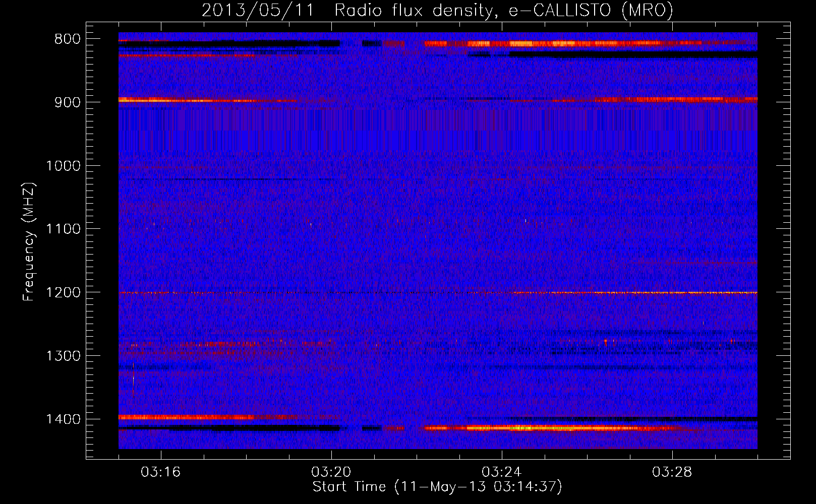Click the 03:28 time tick label
Viewport: 816px width, 504px height.
[x=672, y=472]
